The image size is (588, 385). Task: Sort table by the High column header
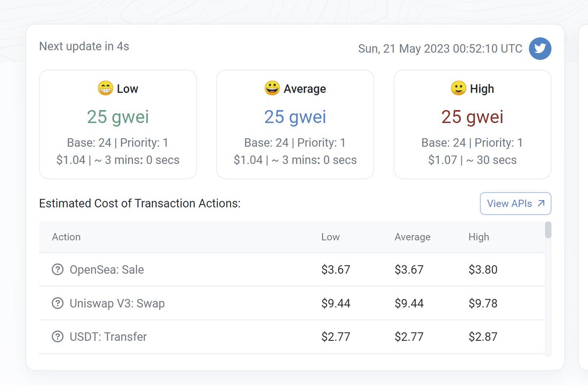[x=479, y=237]
